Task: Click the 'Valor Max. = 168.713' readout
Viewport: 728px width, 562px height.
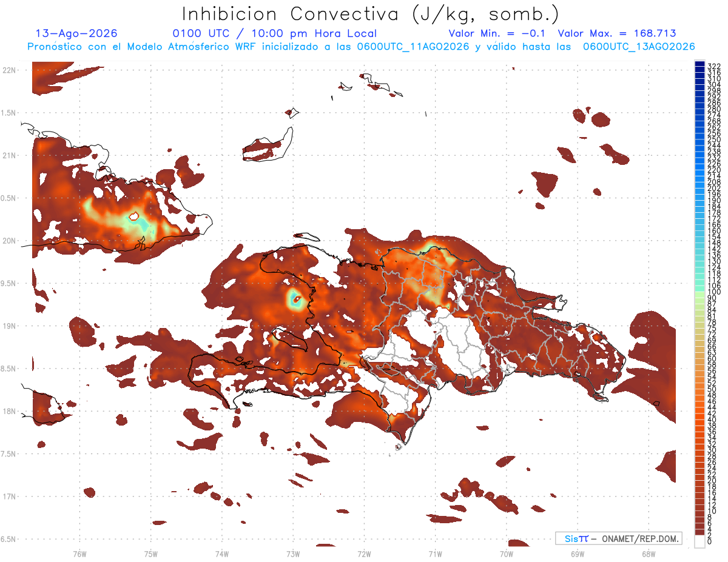Action: (617, 33)
